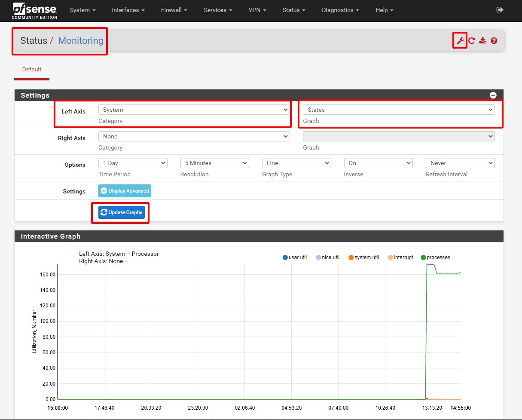This screenshot has height=420, width=522.
Task: Open Right Axis Category dropdown showing None
Action: pos(194,136)
